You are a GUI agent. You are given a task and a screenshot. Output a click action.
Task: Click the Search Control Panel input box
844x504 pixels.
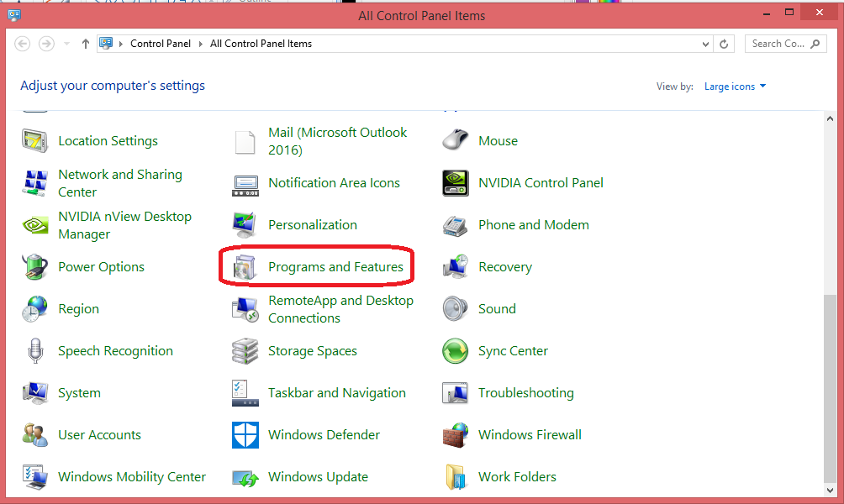778,44
